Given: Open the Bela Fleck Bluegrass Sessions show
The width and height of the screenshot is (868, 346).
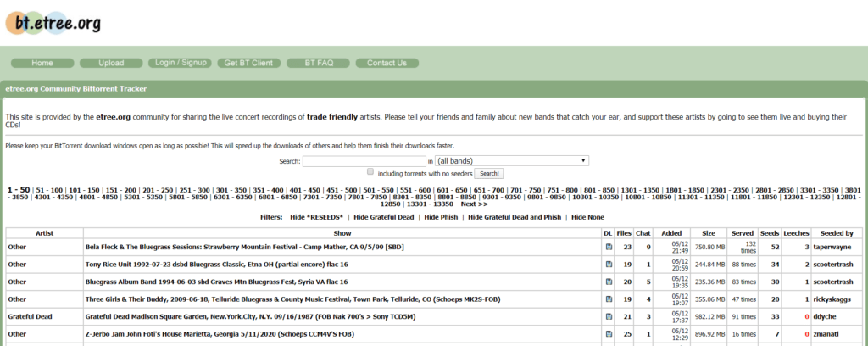Looking at the screenshot, I should tap(245, 247).
